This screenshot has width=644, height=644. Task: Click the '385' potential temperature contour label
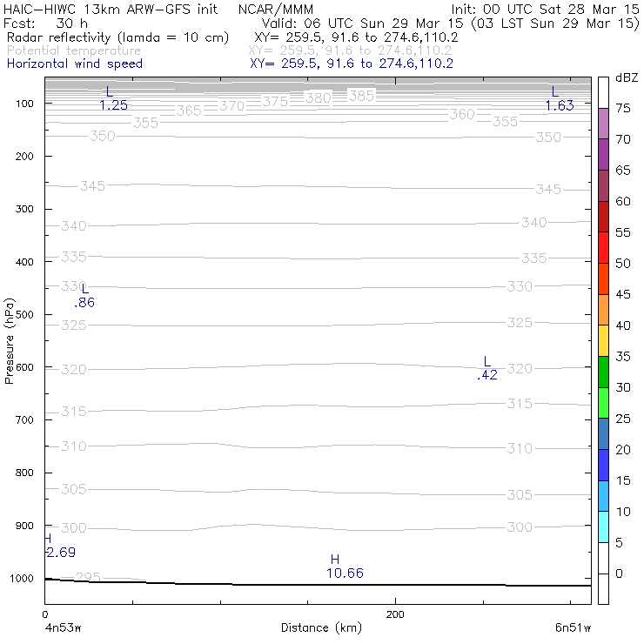click(x=361, y=96)
